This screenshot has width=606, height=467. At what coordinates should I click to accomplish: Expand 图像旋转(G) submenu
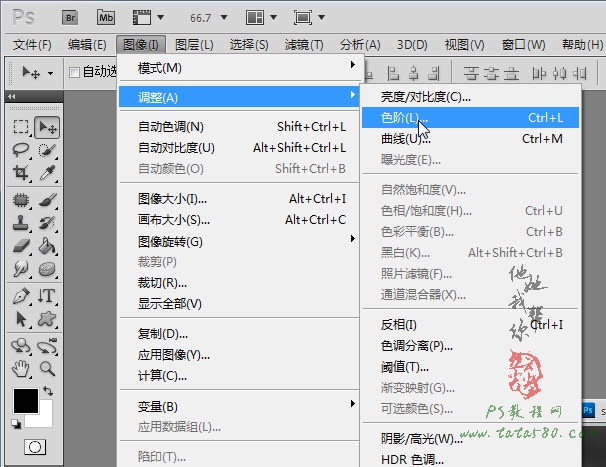(239, 242)
